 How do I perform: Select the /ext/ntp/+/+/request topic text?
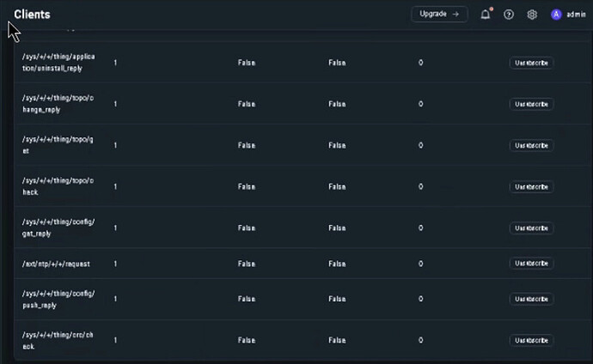(x=56, y=264)
